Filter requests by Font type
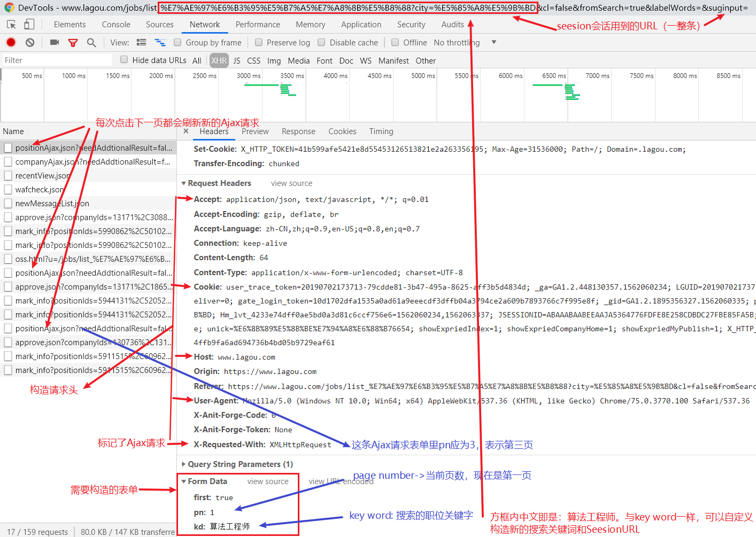 click(x=325, y=60)
